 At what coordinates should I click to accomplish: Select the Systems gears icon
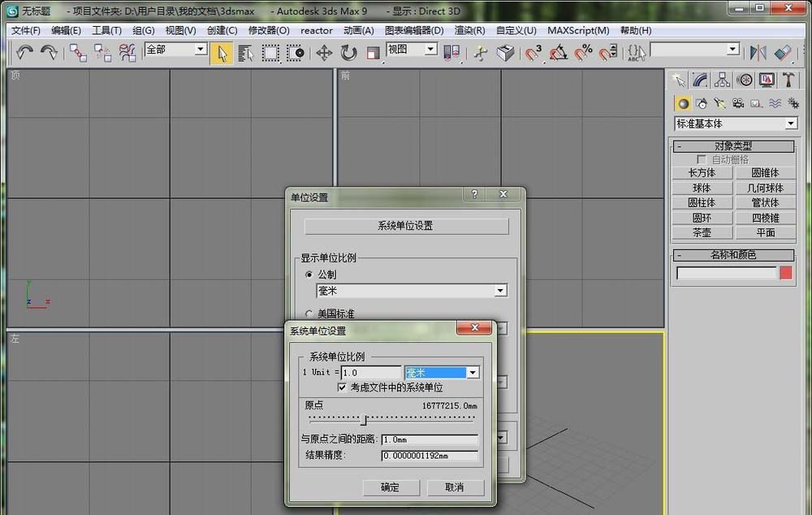(x=793, y=104)
